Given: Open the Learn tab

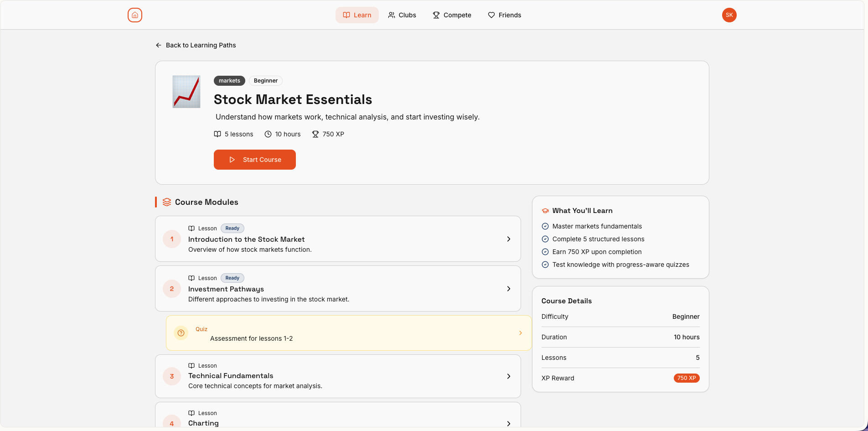Looking at the screenshot, I should coord(357,15).
